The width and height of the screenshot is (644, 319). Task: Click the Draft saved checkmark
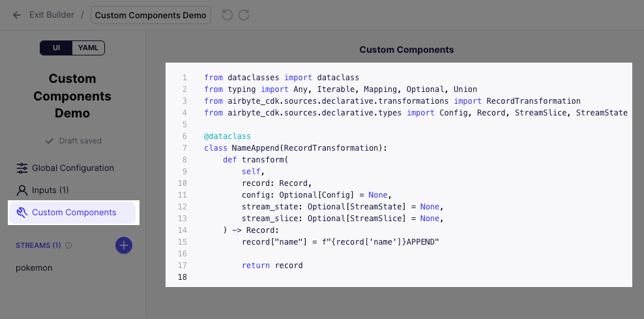(x=49, y=141)
